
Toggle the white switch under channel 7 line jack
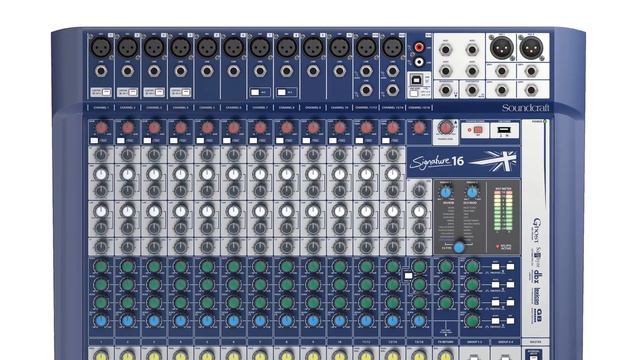coord(255,92)
